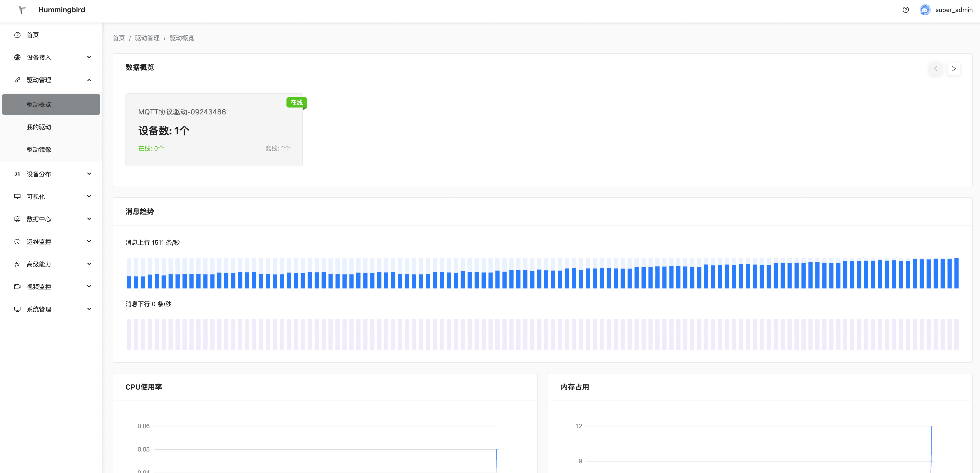
Task: Click the 驱动概览 breadcrumb text
Action: 182,38
